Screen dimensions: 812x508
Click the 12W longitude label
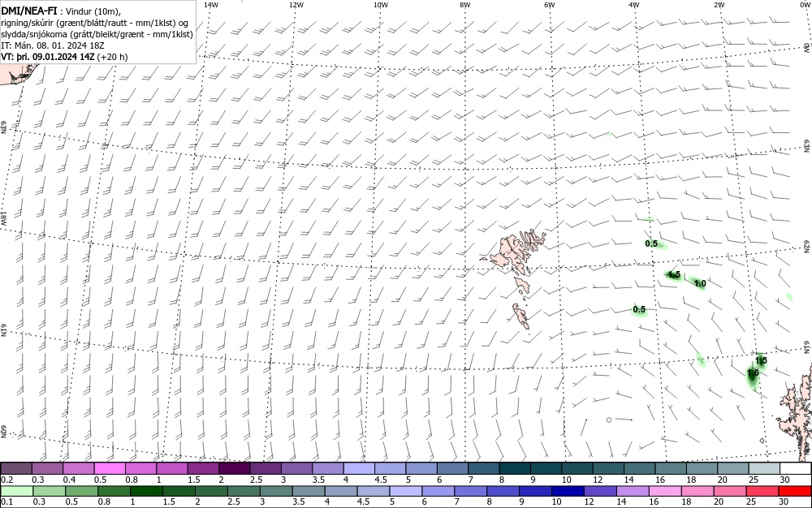pyautogui.click(x=296, y=5)
